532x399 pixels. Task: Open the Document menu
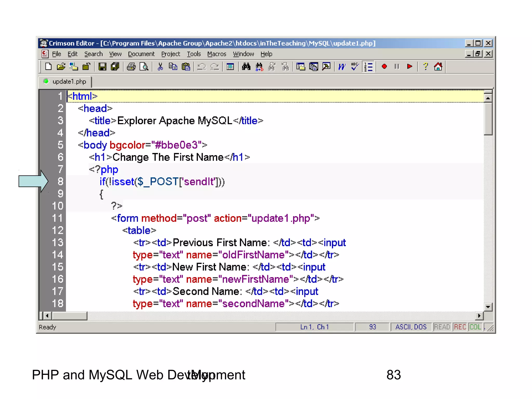coord(141,54)
